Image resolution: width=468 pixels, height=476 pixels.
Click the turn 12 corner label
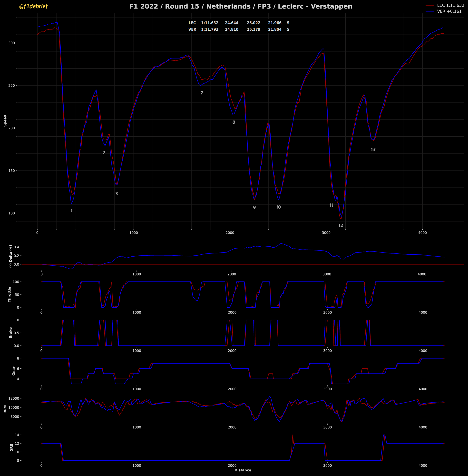click(x=341, y=226)
